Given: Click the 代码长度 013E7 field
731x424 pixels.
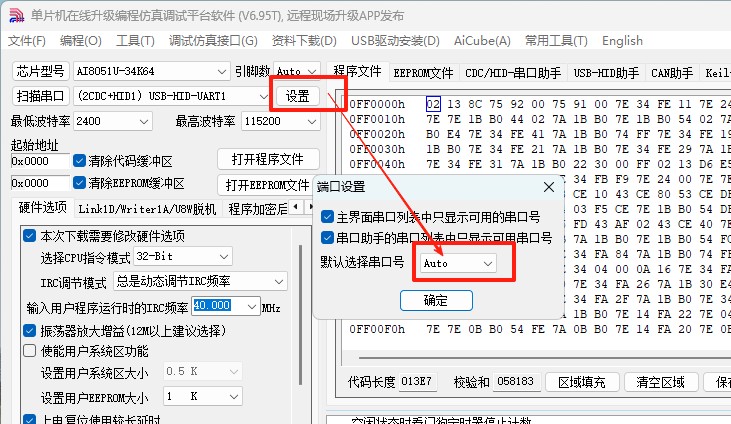Looking at the screenshot, I should click(x=417, y=382).
